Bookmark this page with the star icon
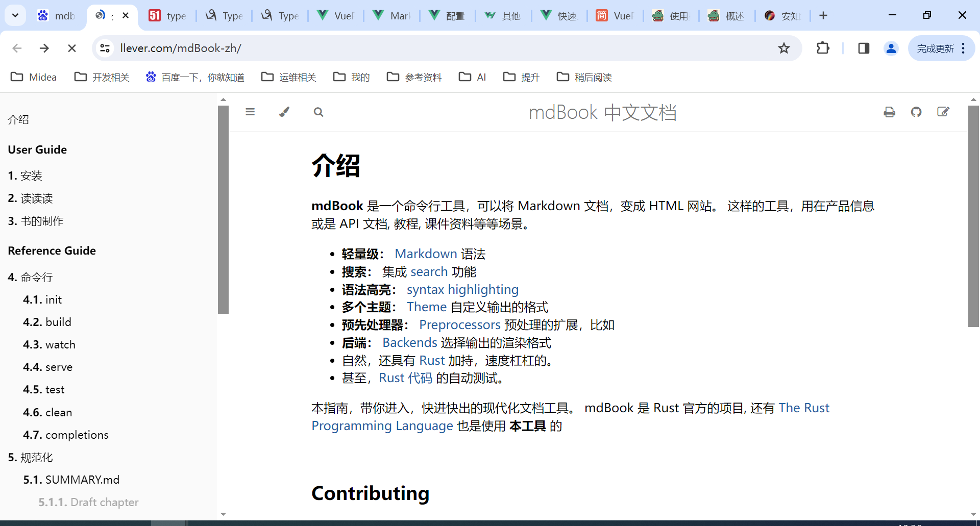 (784, 48)
